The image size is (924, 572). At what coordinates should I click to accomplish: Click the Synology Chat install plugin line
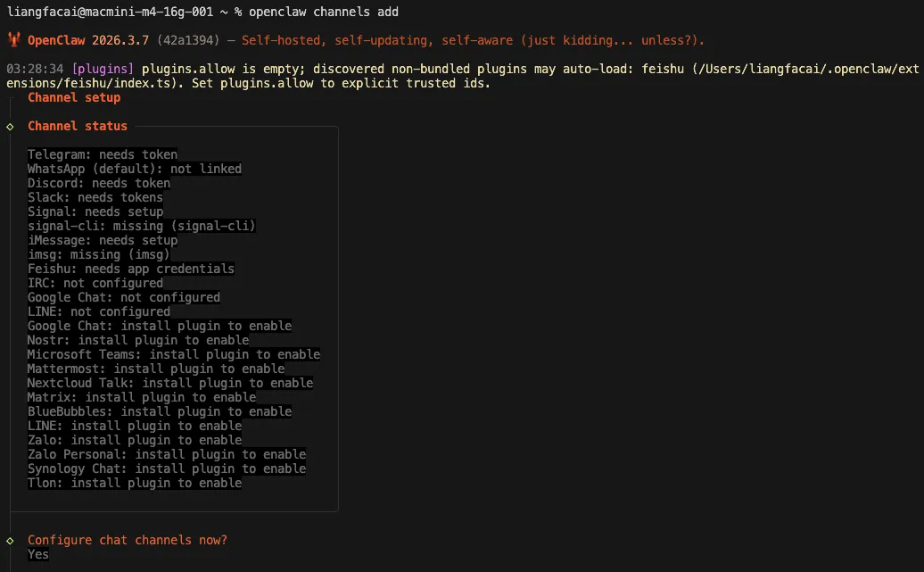167,468
